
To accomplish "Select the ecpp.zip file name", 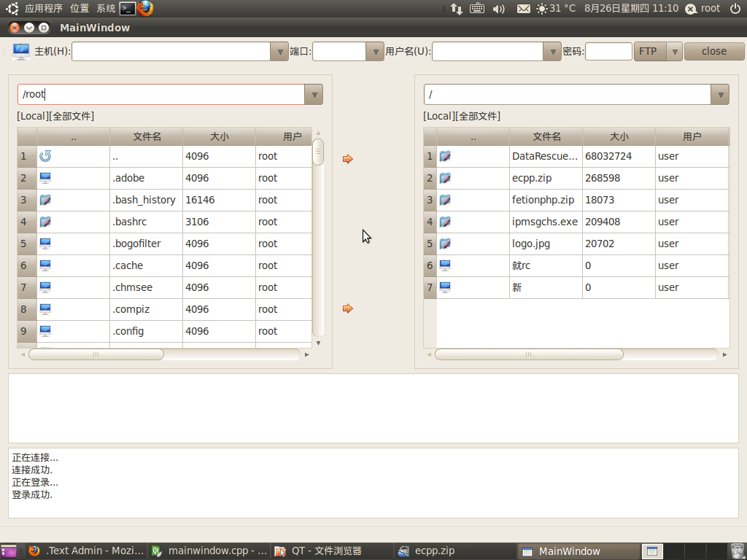I will pos(532,178).
